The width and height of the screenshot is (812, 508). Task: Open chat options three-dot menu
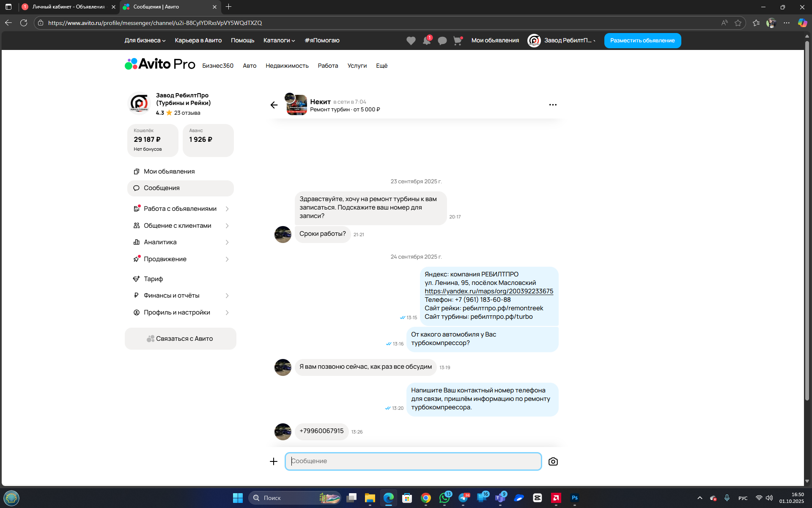(x=553, y=105)
